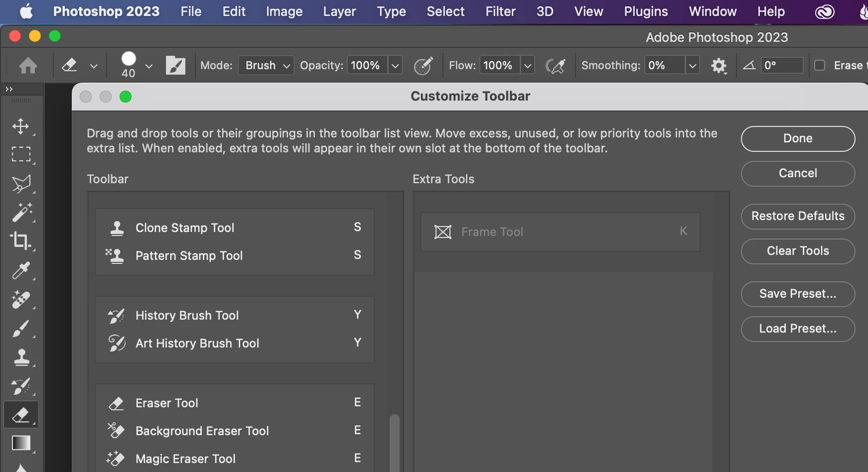This screenshot has height=472, width=868.
Task: Select History Brush Tool row in list
Action: tap(235, 315)
